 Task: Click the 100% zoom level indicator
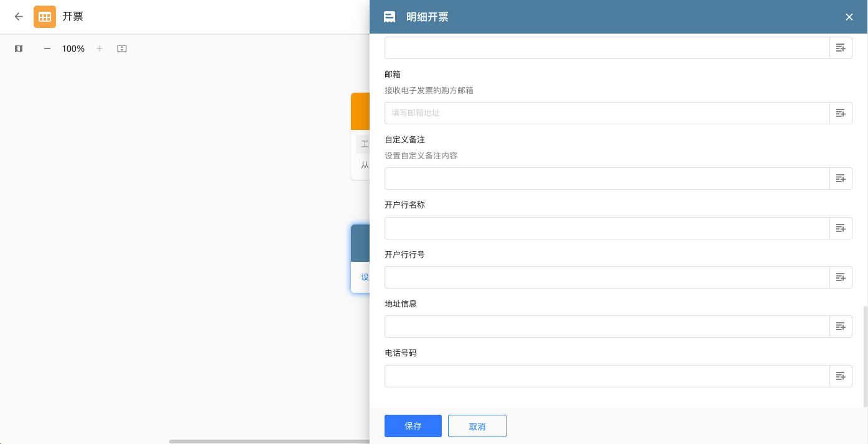73,49
